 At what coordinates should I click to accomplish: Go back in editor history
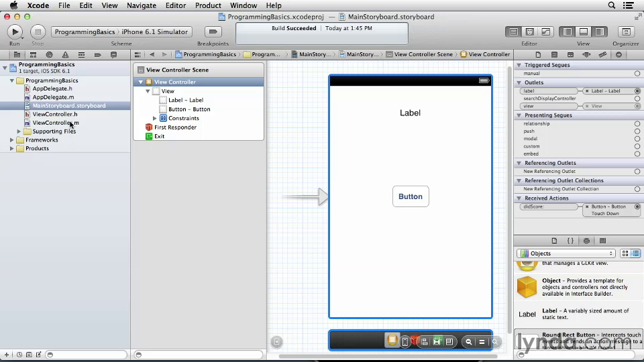[x=152, y=54]
